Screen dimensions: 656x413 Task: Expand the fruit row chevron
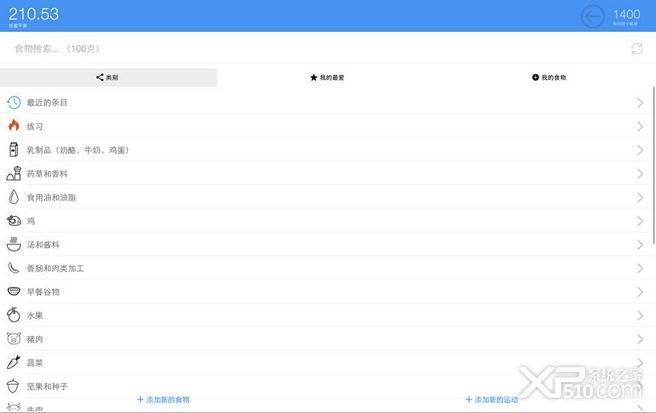point(640,316)
